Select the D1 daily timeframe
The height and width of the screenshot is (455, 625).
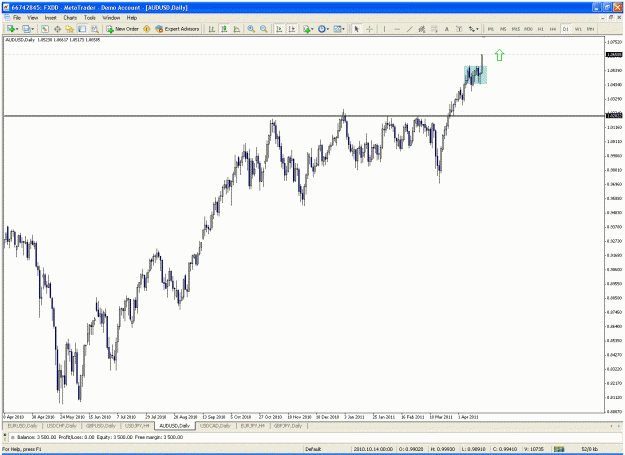(x=565, y=29)
